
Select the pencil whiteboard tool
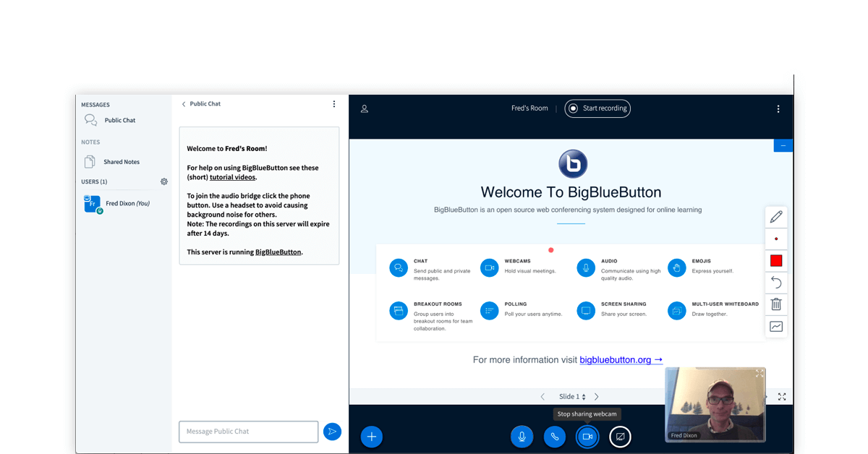[776, 217]
